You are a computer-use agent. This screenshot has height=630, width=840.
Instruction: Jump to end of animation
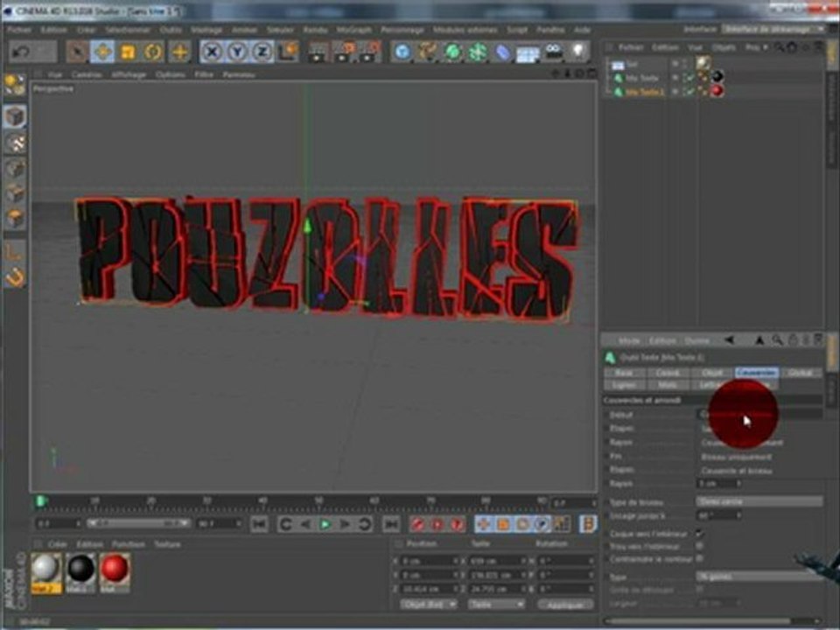coord(390,524)
